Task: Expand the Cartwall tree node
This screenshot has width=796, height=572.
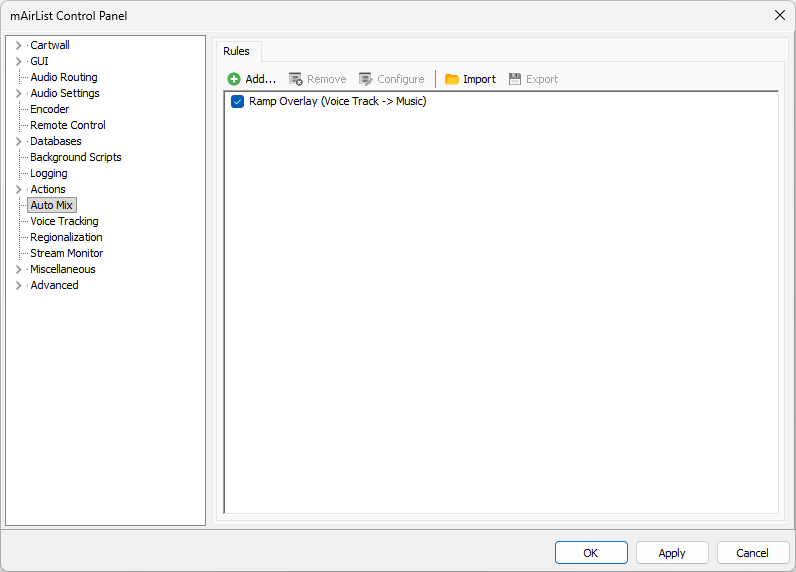Action: [x=18, y=45]
